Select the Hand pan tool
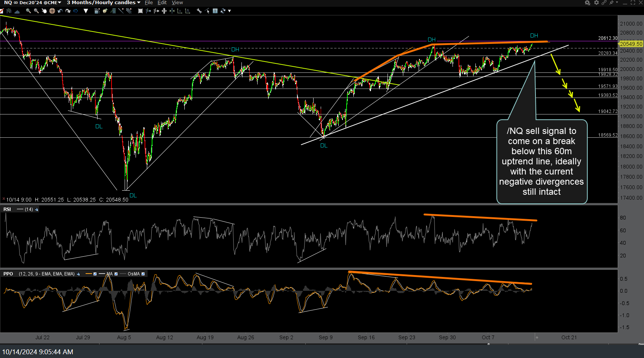Viewport: 644px width, 358px height. tap(44, 11)
